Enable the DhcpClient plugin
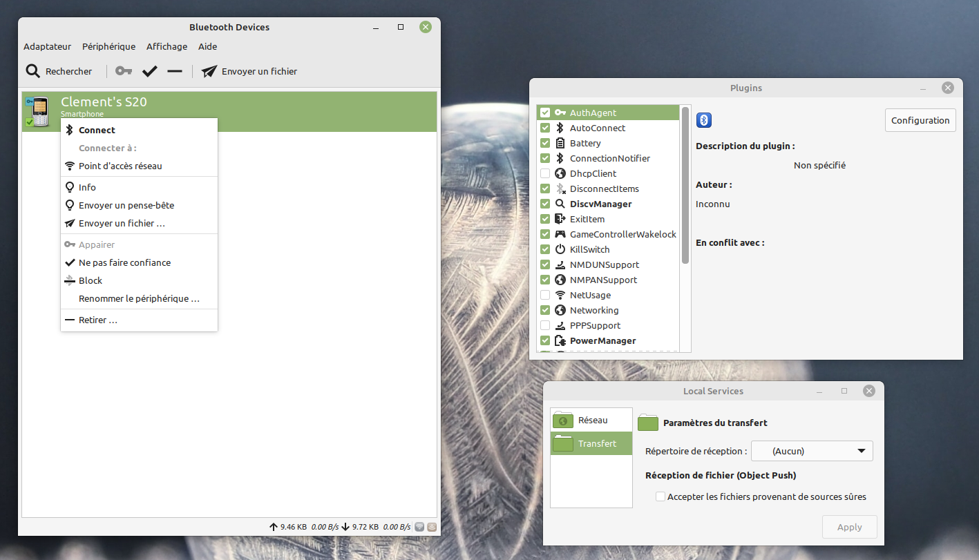Screen dimensions: 979x560 pyautogui.click(x=545, y=173)
